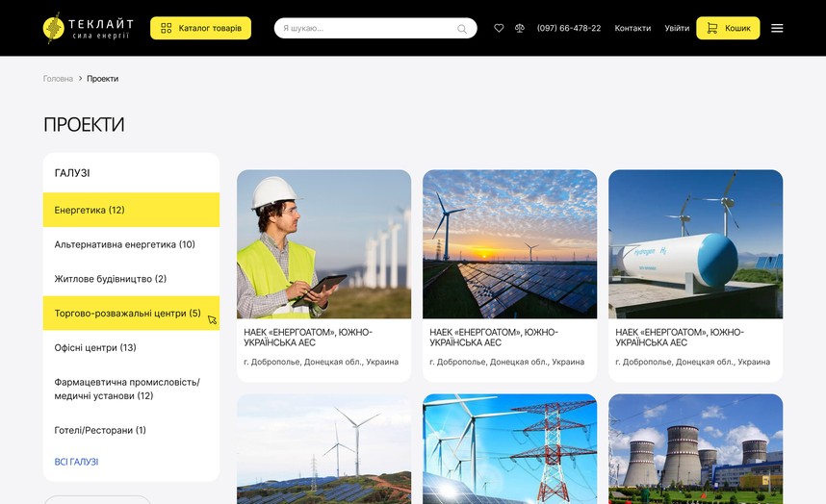Open the Каталог товарів button
Screen dimensions: 826x504
tap(200, 28)
